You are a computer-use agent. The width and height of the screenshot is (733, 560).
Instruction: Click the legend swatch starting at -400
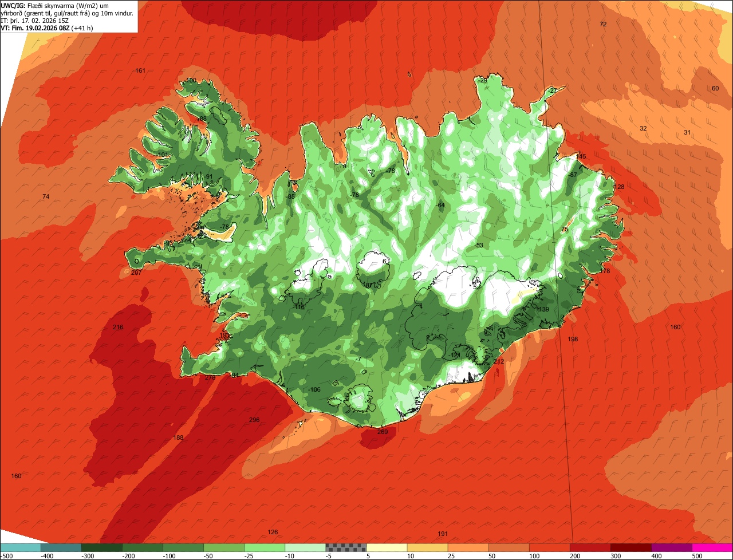point(61,547)
